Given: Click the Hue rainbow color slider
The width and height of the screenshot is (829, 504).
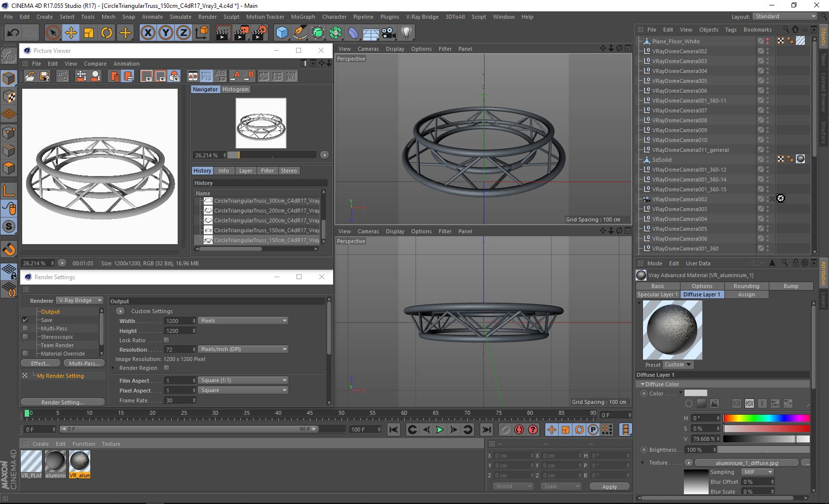Looking at the screenshot, I should click(x=766, y=418).
